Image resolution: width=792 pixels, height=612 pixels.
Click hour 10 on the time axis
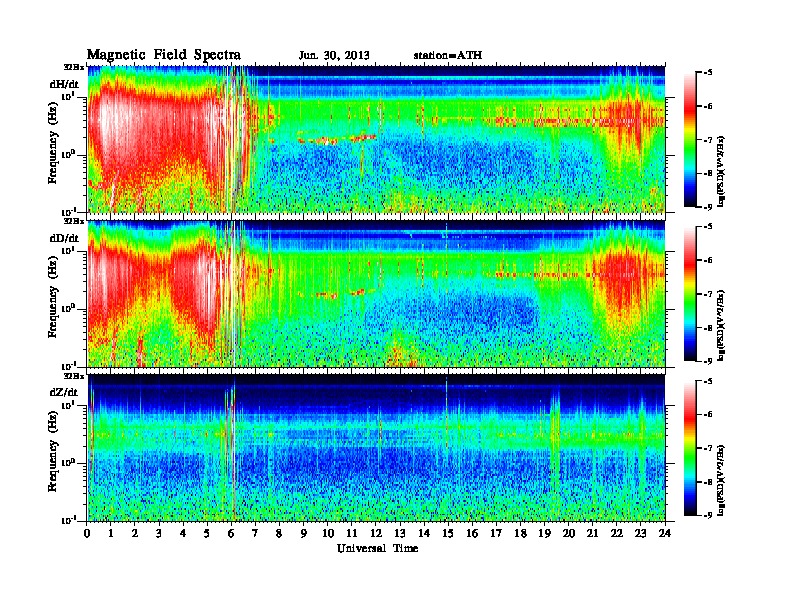pos(328,533)
